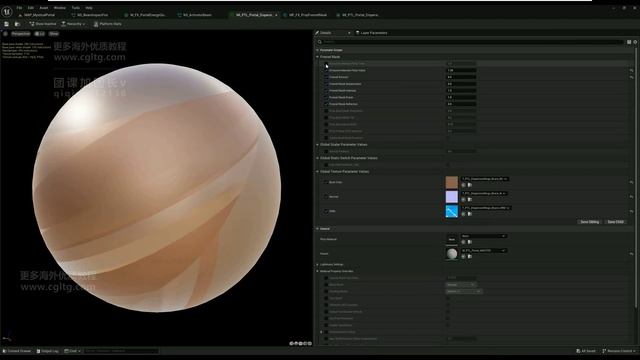Click the Perspective viewport mode button

(x=20, y=34)
